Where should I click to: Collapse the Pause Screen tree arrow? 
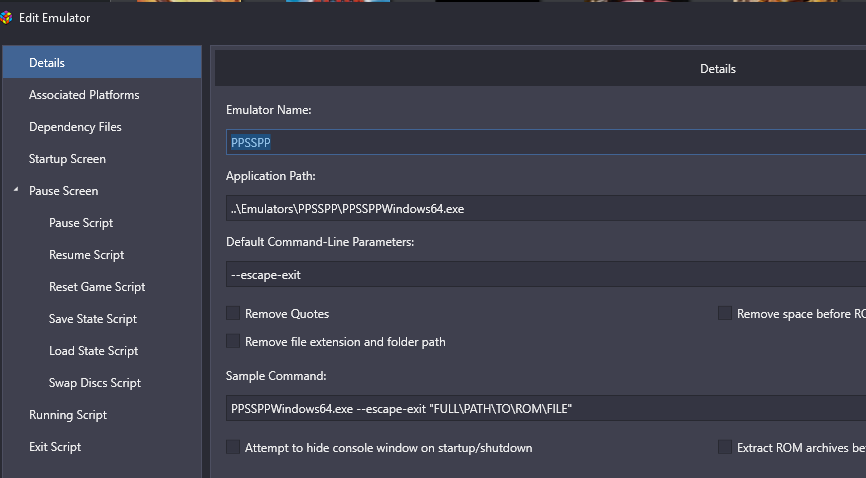click(x=16, y=190)
